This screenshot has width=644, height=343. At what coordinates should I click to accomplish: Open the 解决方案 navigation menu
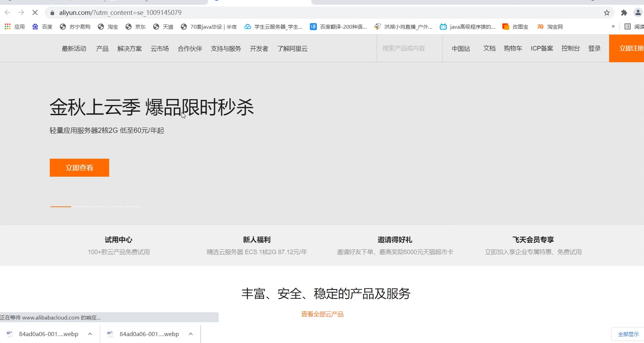coord(130,48)
